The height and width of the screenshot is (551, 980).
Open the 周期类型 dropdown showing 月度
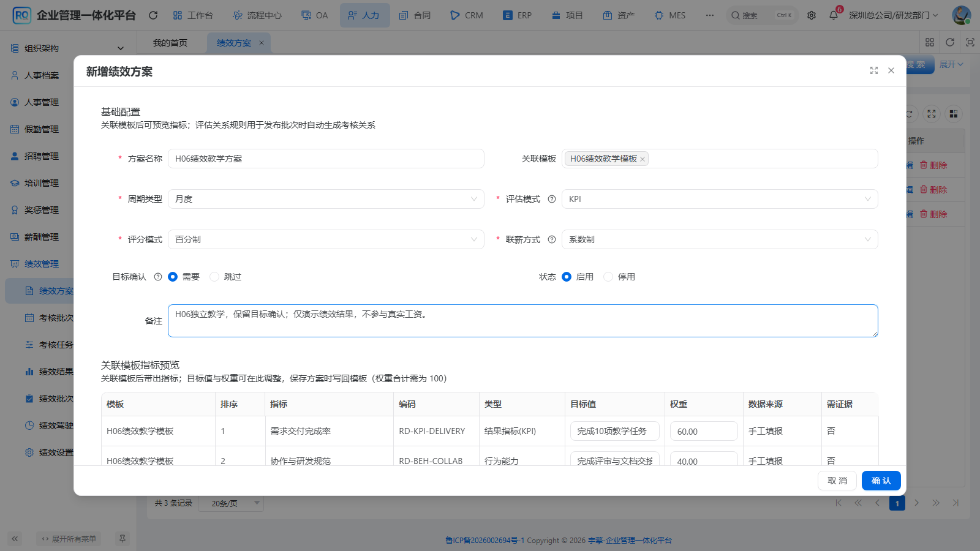pyautogui.click(x=326, y=199)
